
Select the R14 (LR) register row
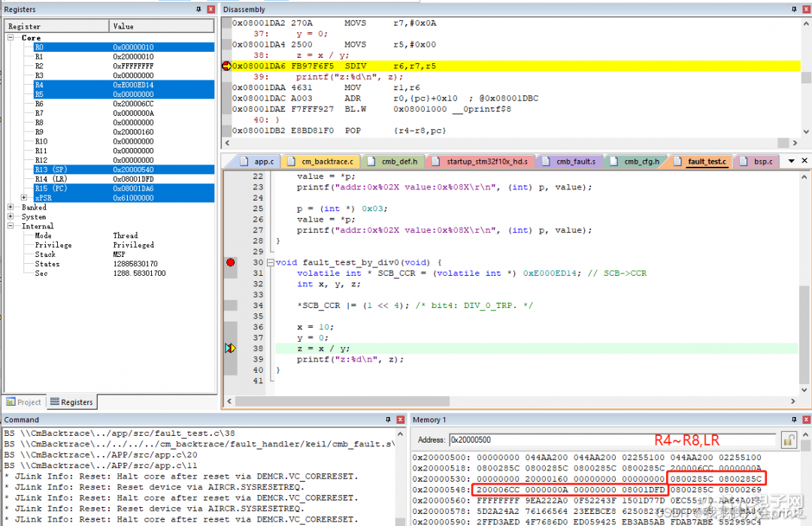(x=124, y=179)
